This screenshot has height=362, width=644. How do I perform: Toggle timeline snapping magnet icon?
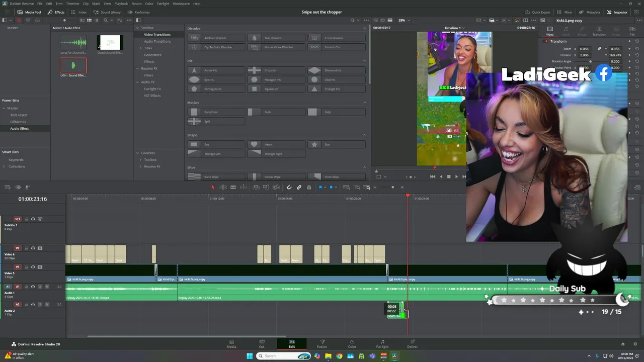point(289,187)
